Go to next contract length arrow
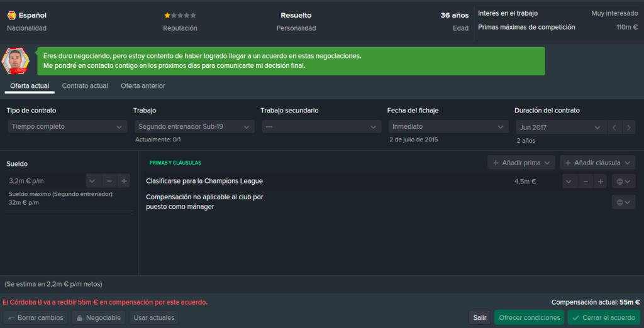 [x=629, y=128]
